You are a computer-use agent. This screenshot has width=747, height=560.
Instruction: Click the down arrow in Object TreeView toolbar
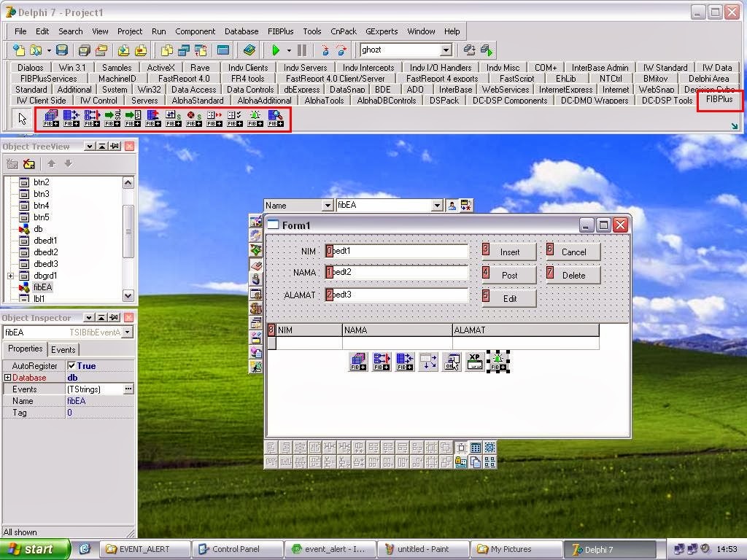(x=68, y=164)
